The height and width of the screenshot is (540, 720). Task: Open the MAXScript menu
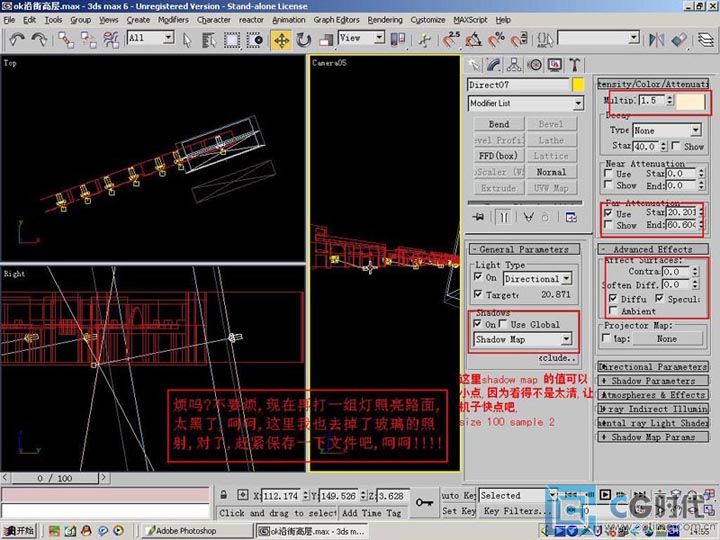pyautogui.click(x=470, y=20)
